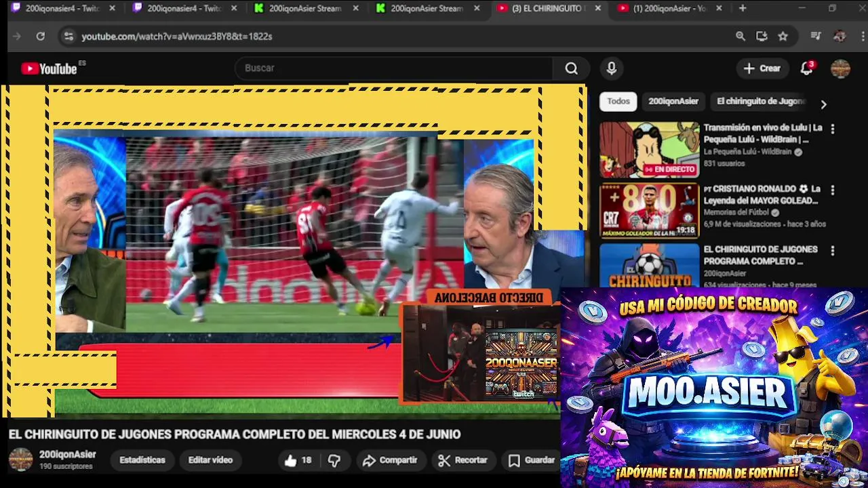Open the El Chiringuito recommended video thumbnail
The width and height of the screenshot is (868, 488).
click(x=649, y=266)
